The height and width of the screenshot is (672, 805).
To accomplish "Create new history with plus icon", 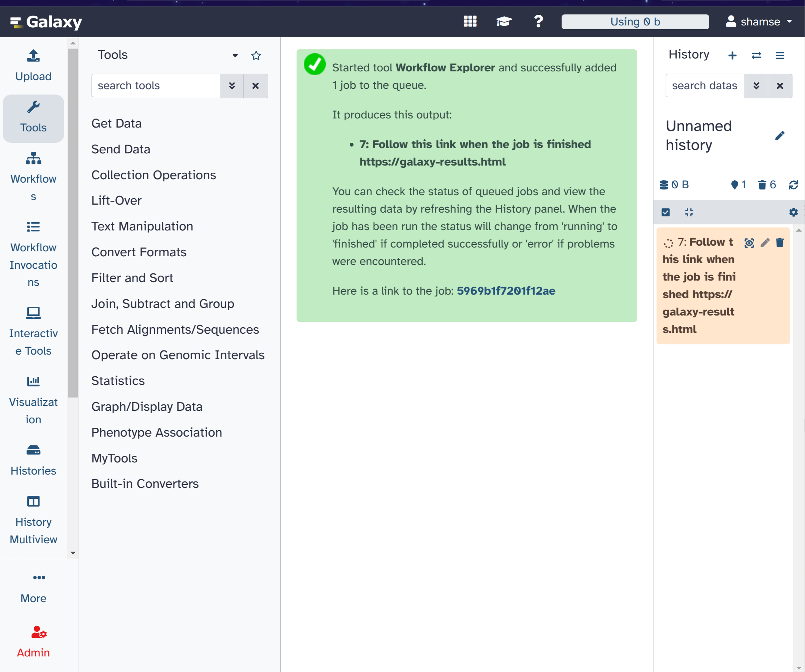I will click(x=732, y=55).
